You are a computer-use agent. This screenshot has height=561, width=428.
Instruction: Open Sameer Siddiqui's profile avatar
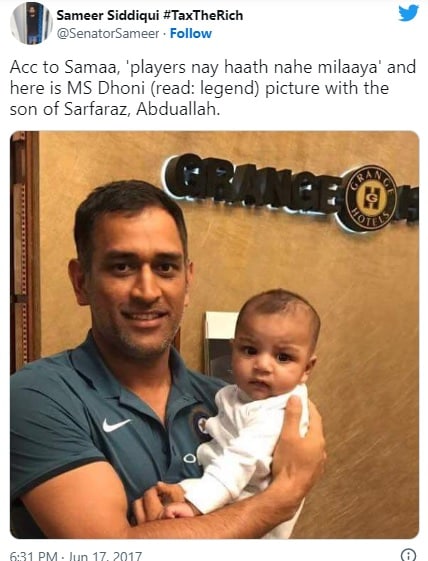pos(31,24)
